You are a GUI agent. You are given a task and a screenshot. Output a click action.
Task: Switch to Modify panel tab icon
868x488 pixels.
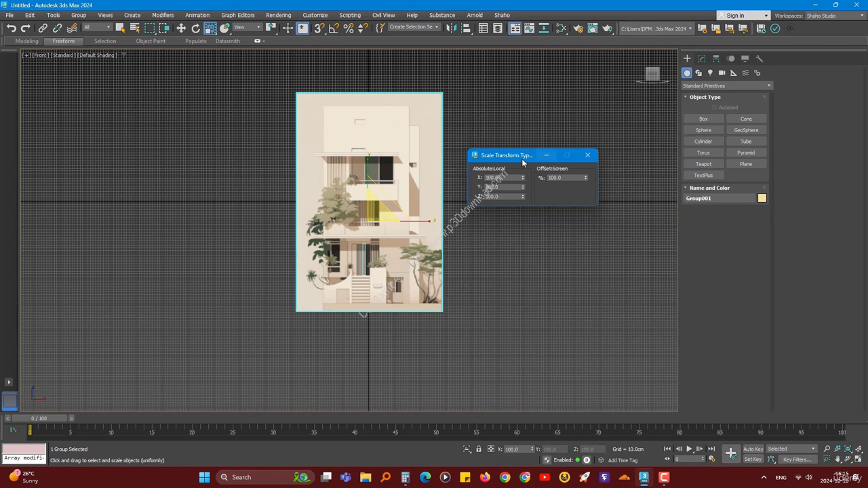[702, 58]
